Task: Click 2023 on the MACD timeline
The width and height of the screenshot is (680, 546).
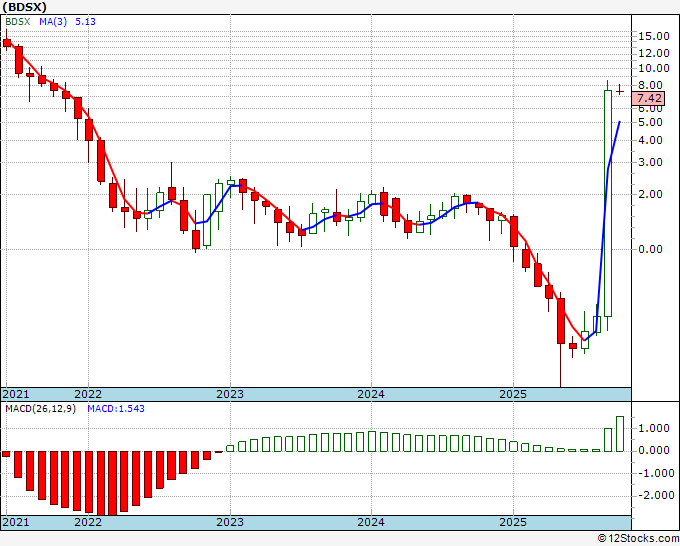Action: tap(230, 522)
